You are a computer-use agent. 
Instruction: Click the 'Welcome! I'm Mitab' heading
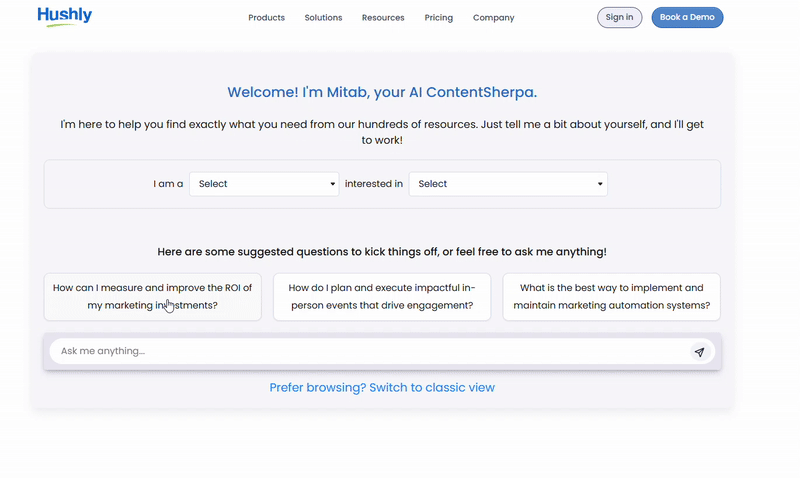coord(382,92)
